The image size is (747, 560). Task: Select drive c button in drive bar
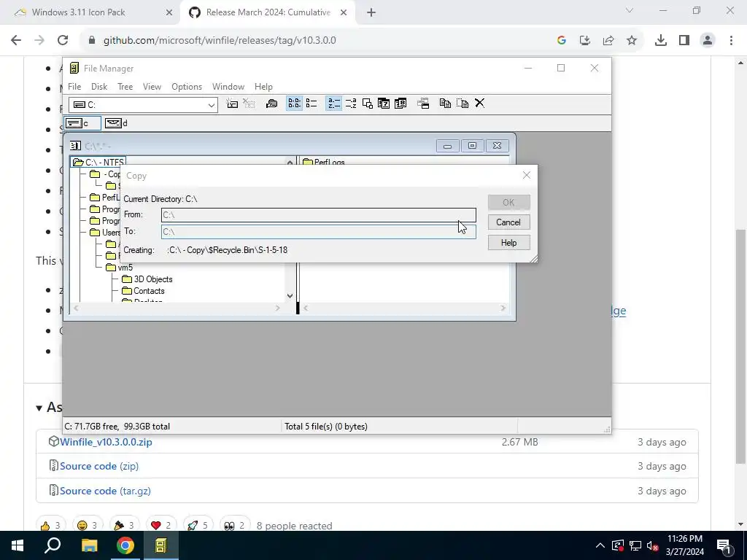[x=82, y=123]
